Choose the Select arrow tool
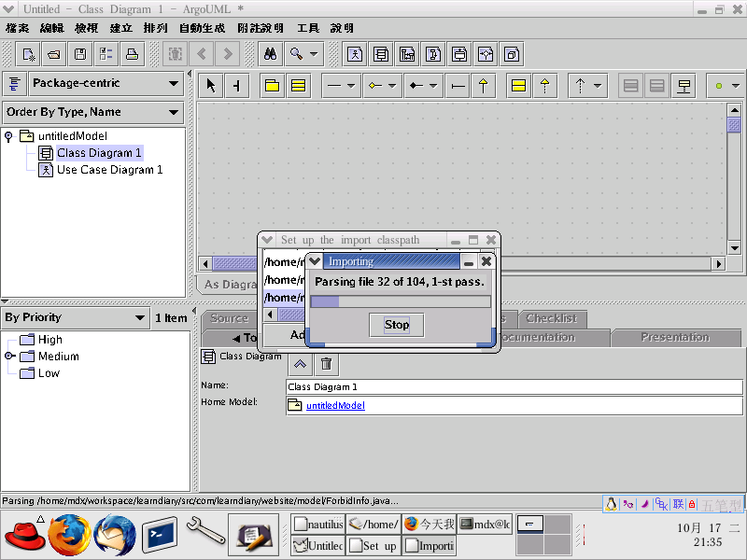This screenshot has width=747, height=560. click(211, 86)
